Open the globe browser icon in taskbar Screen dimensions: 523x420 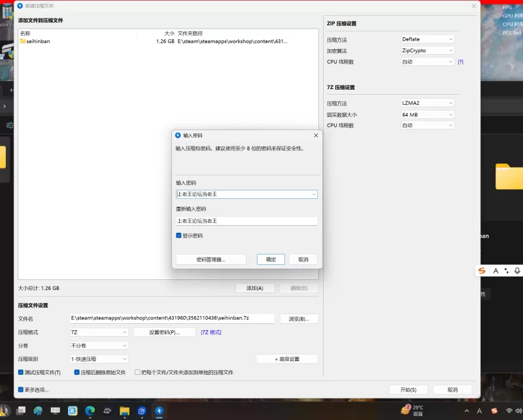coord(38,411)
